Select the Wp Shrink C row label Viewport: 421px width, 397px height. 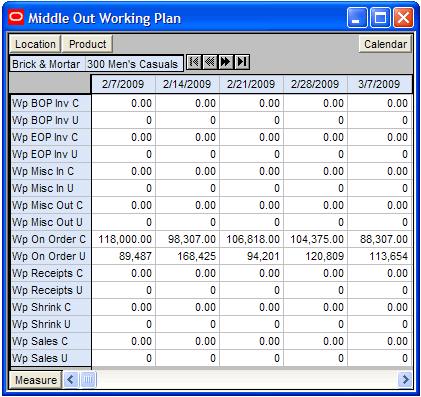(51, 307)
